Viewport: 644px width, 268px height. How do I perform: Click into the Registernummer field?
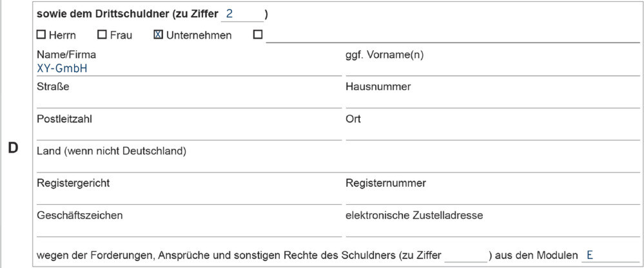[493, 197]
